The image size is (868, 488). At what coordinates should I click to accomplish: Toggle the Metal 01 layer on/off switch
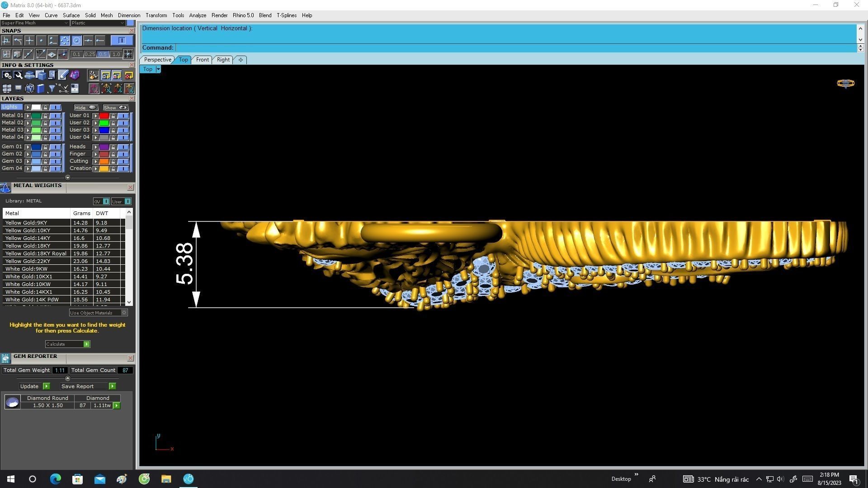55,116
